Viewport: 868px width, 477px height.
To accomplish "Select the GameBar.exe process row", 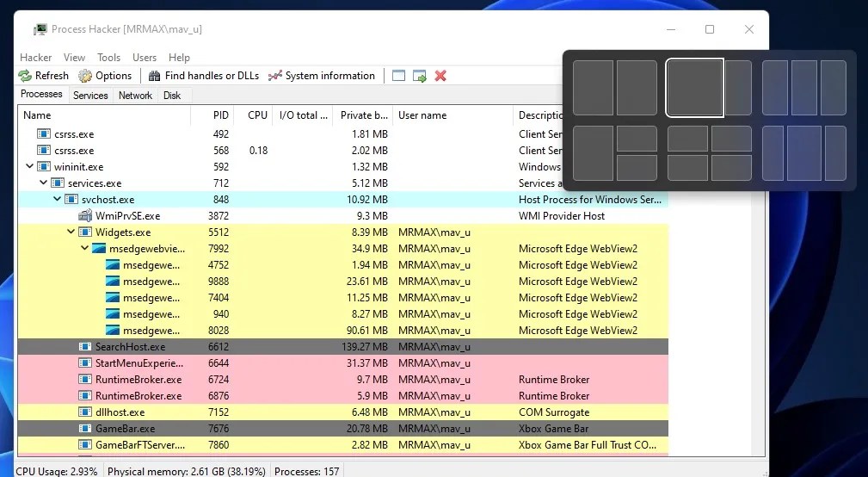I will (x=342, y=428).
